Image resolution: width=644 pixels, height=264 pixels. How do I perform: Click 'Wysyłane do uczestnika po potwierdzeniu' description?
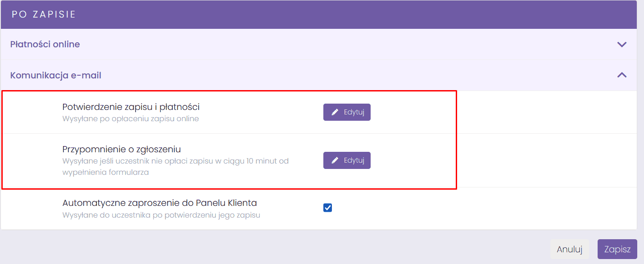pos(161,215)
